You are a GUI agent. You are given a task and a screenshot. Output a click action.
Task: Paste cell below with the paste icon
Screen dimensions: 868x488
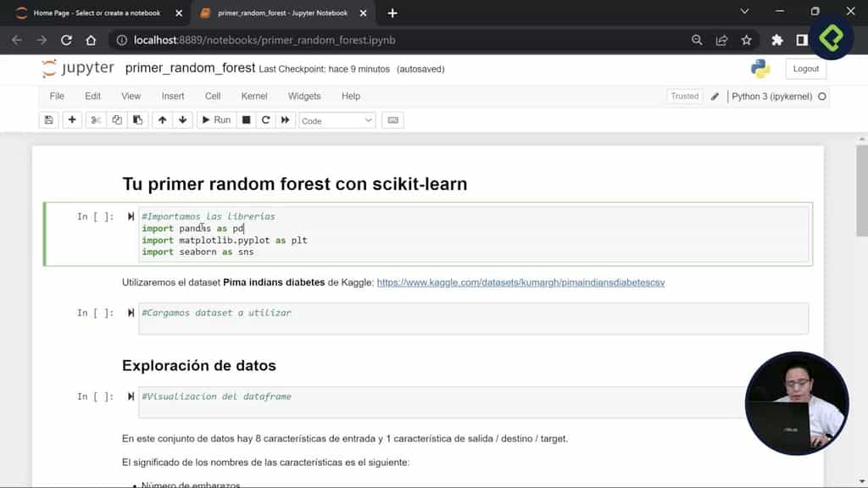[x=138, y=119]
